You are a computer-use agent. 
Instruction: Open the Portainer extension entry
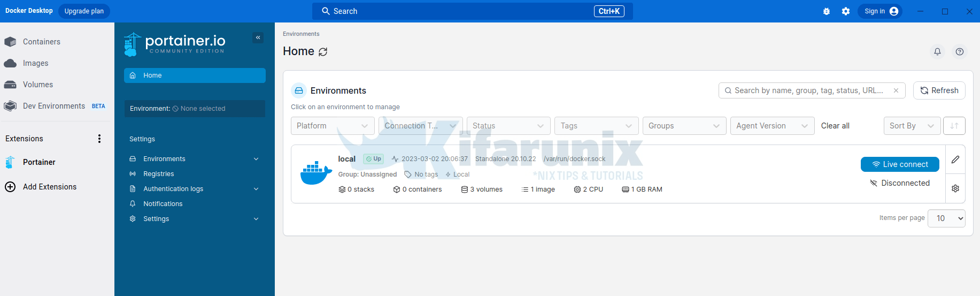[39, 162]
